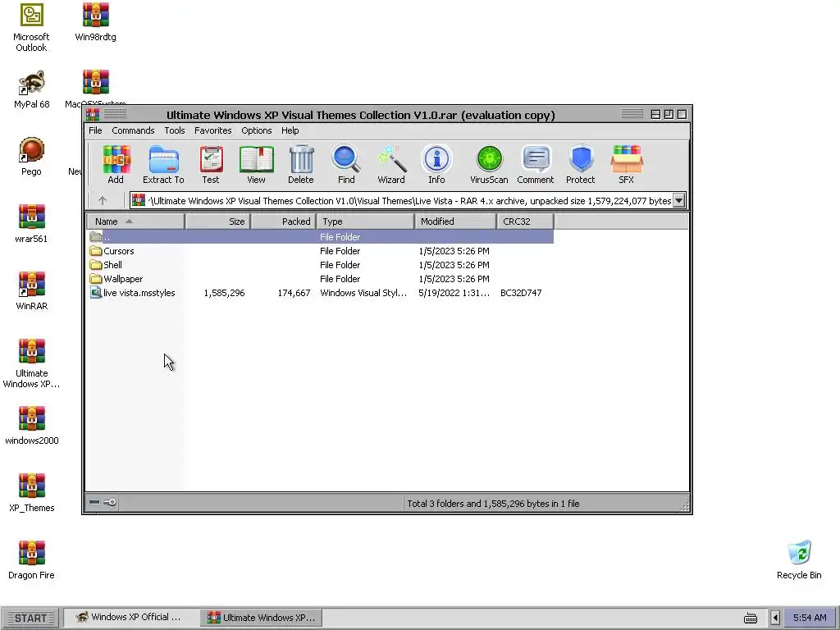Open the Help menu
840x630 pixels.
pos(290,130)
